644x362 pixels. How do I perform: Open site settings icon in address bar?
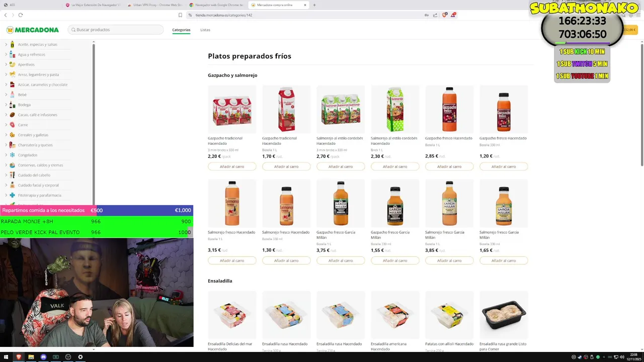tap(190, 15)
